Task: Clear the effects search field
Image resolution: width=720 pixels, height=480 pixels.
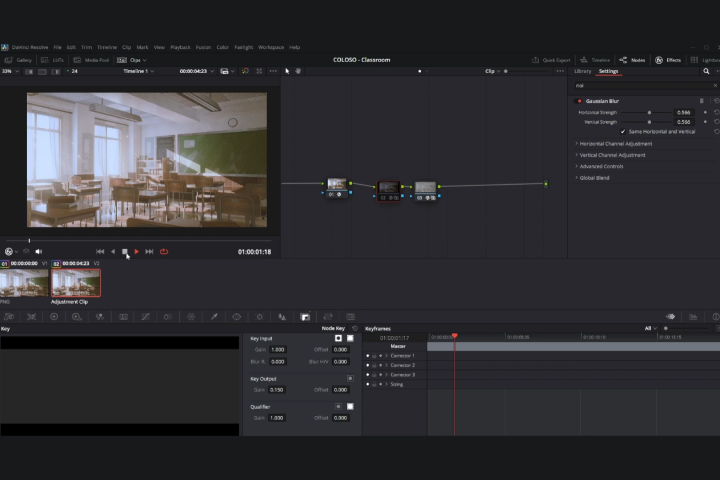Action: [715, 85]
